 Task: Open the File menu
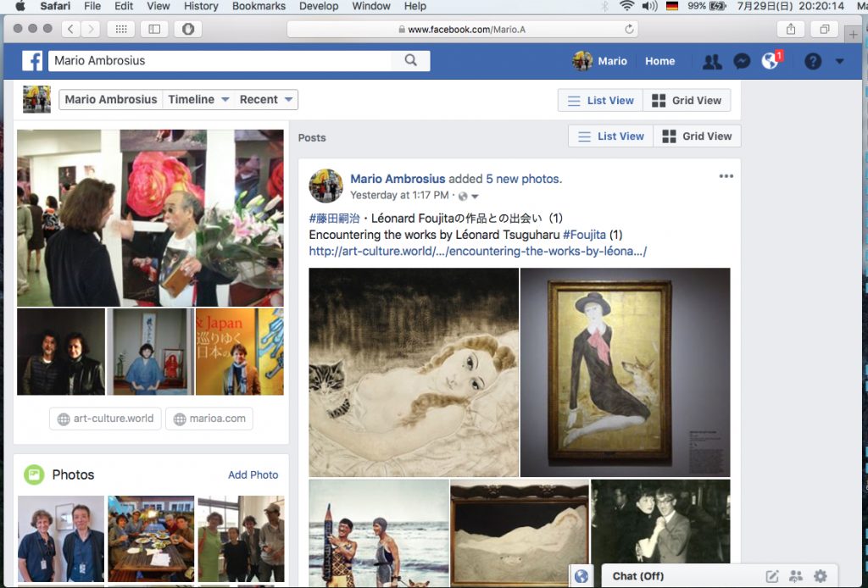[92, 6]
